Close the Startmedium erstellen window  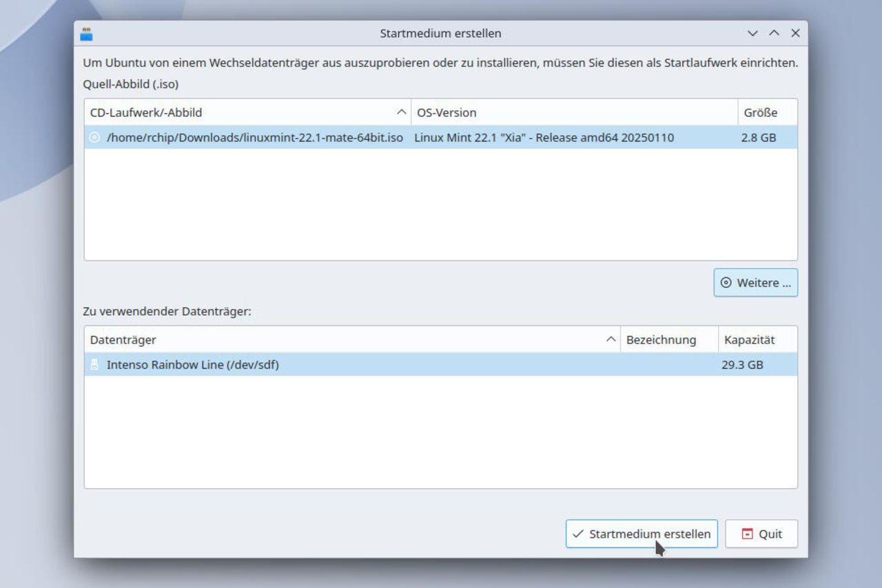click(x=795, y=33)
